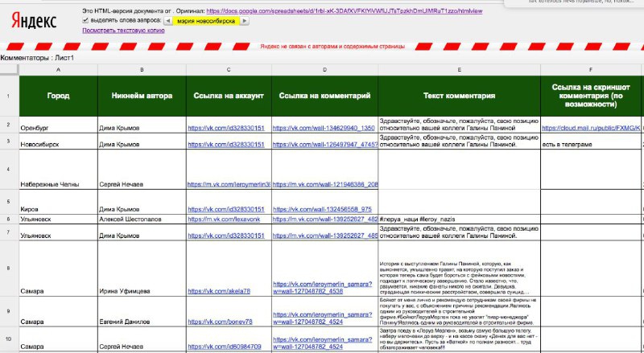
Task: Select row 10 number header
Action: [x=9, y=339]
